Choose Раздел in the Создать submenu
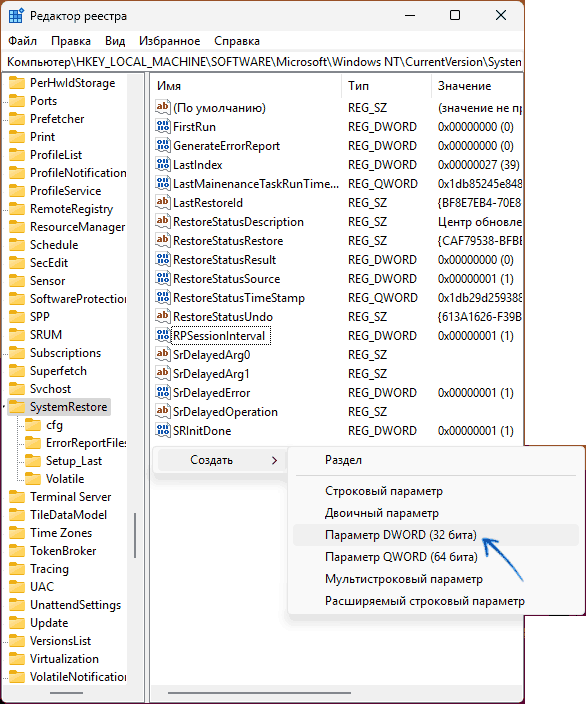This screenshot has height=704, width=586. [436, 460]
